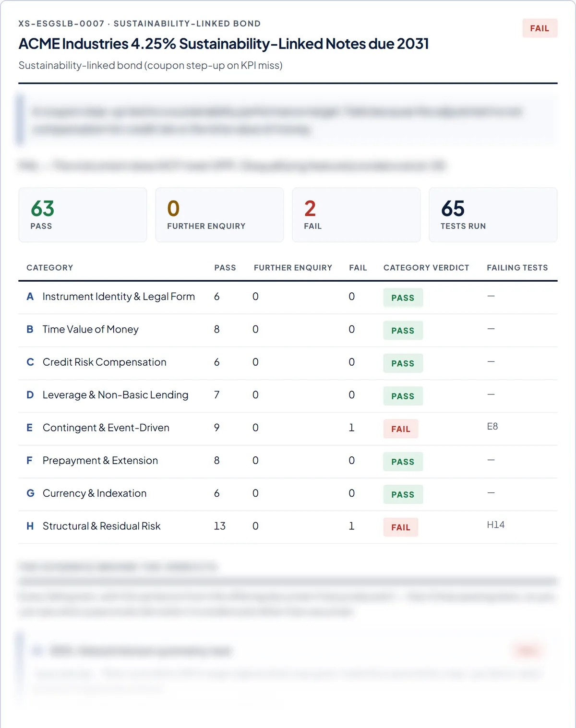The width and height of the screenshot is (576, 728).
Task: Click the category letter F
Action: [30, 460]
